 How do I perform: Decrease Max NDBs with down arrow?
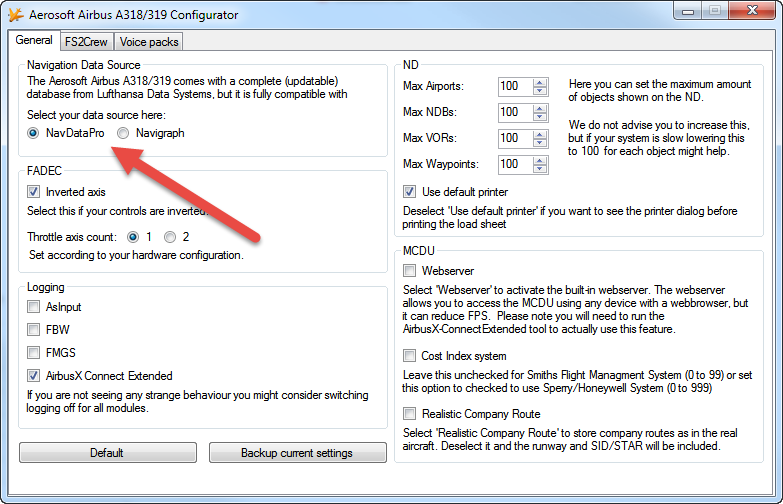point(540,117)
